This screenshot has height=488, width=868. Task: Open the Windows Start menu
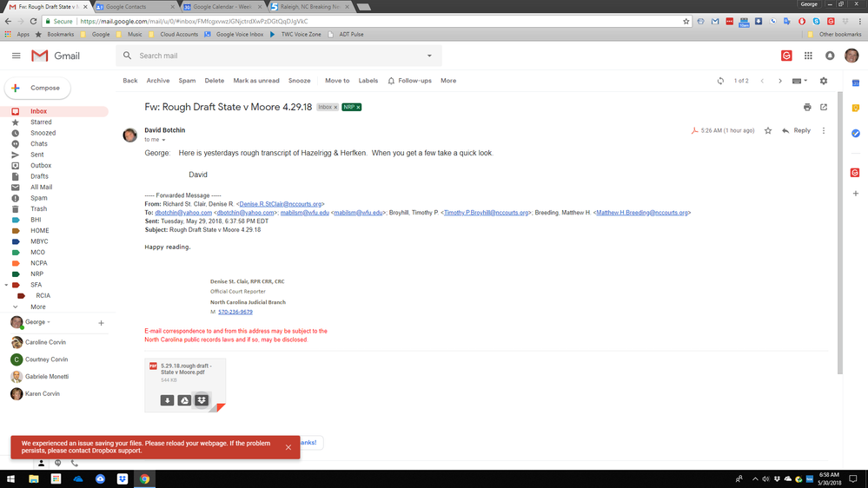click(10, 479)
